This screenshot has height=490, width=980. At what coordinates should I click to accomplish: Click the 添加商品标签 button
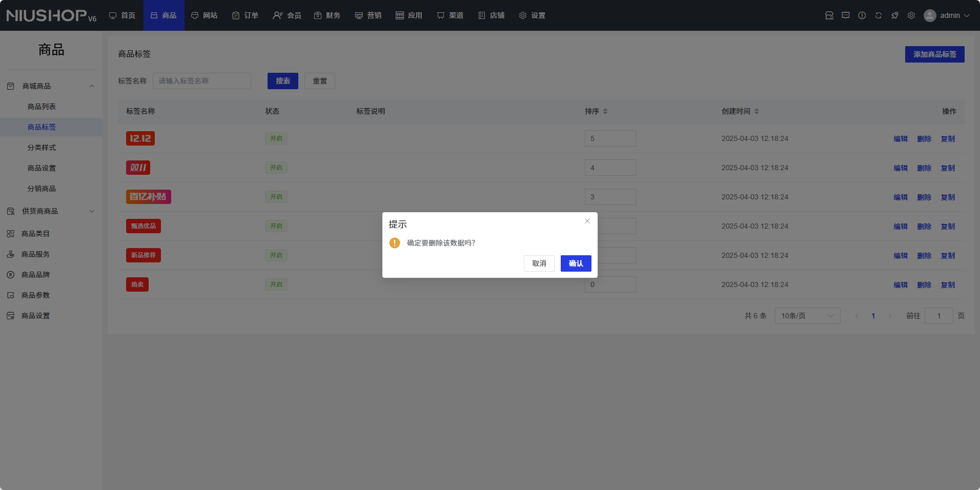click(x=935, y=54)
